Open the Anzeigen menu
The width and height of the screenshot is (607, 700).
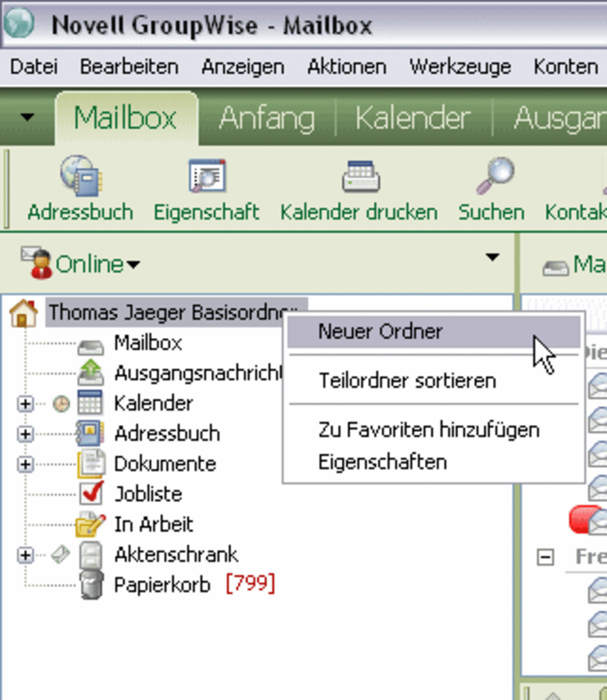[x=243, y=67]
